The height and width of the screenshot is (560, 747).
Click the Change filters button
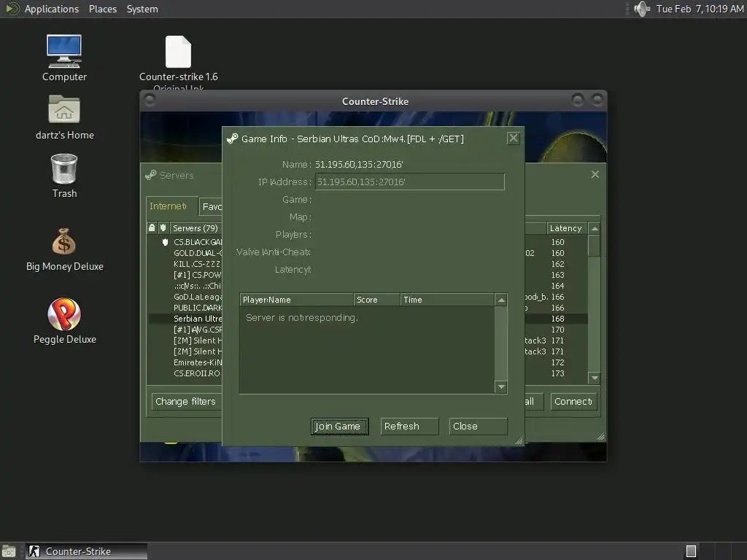click(187, 402)
